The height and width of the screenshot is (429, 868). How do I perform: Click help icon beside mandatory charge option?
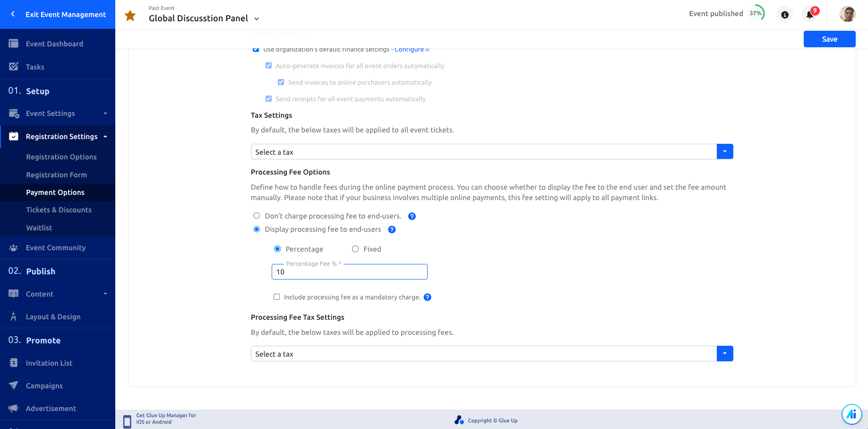coord(427,297)
